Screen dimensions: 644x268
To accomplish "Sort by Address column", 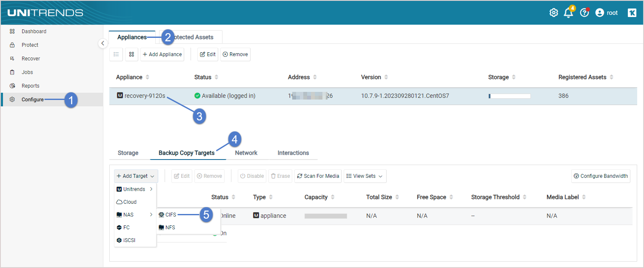I will click(302, 77).
